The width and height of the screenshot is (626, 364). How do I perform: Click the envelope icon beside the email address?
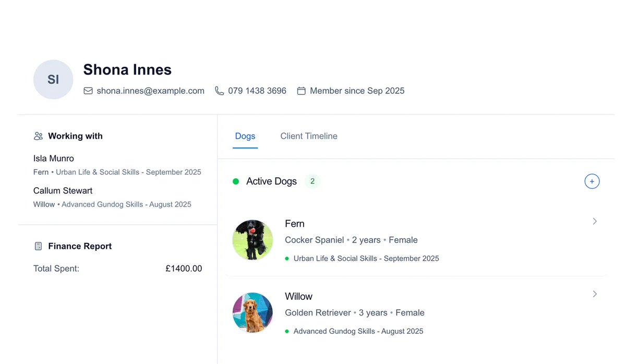(88, 91)
